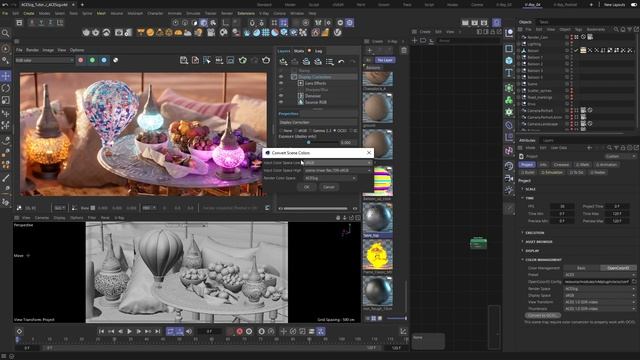The width and height of the screenshot is (640, 360).
Task: Click the last teapot render icon in VFB
Action: point(266,60)
